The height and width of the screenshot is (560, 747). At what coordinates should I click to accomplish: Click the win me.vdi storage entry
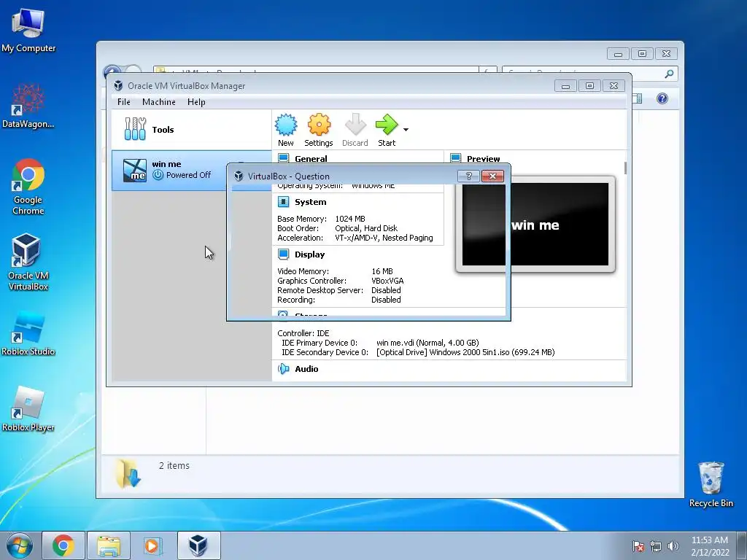click(427, 343)
